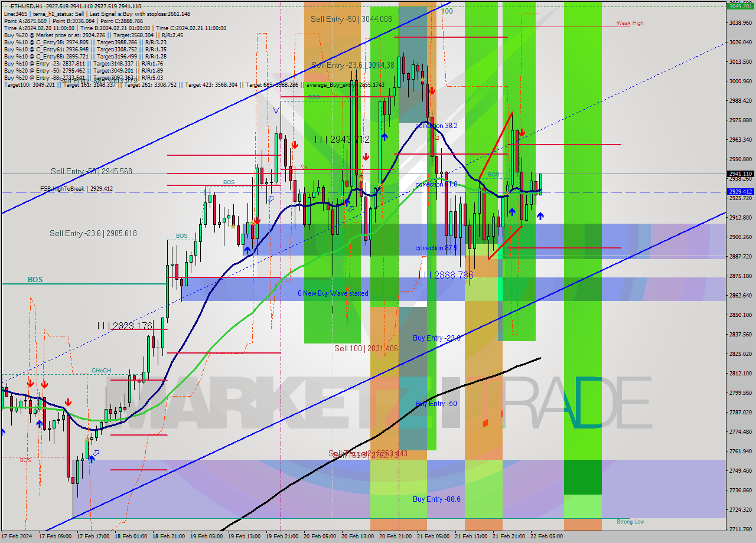Click the 'Buy Entry -23.6' label
Screen dimensions: 756x543
(436, 338)
